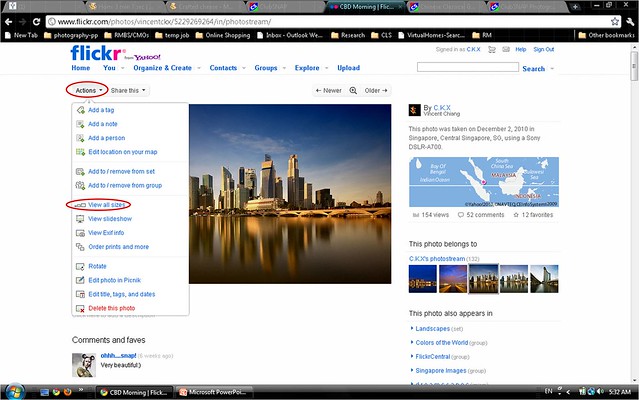This screenshot has height=400, width=639.
Task: Open first photostream thumbnail
Action: [x=423, y=279]
